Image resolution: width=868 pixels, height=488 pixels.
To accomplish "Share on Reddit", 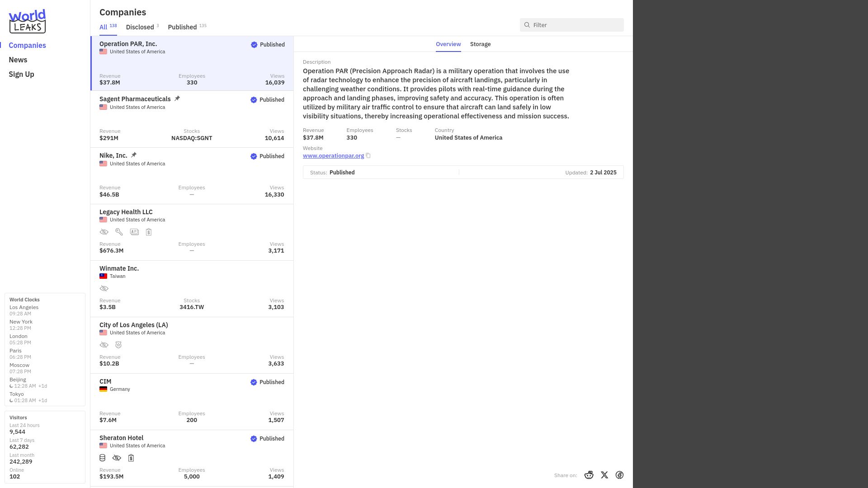I will (x=589, y=475).
